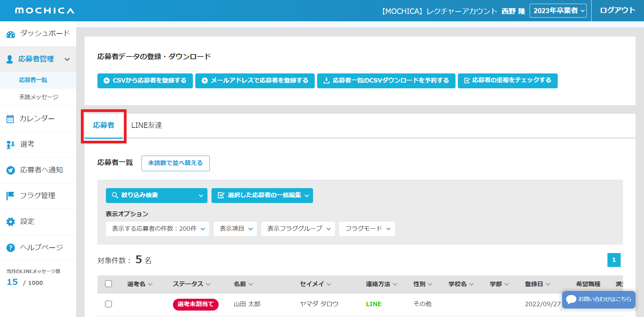Open the contact chat bubble widget

coord(598,299)
